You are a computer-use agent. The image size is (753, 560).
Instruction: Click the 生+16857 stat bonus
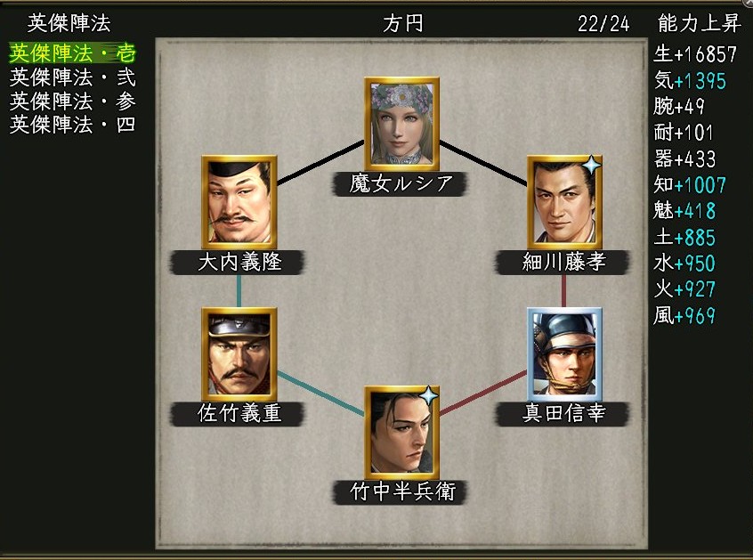(695, 54)
